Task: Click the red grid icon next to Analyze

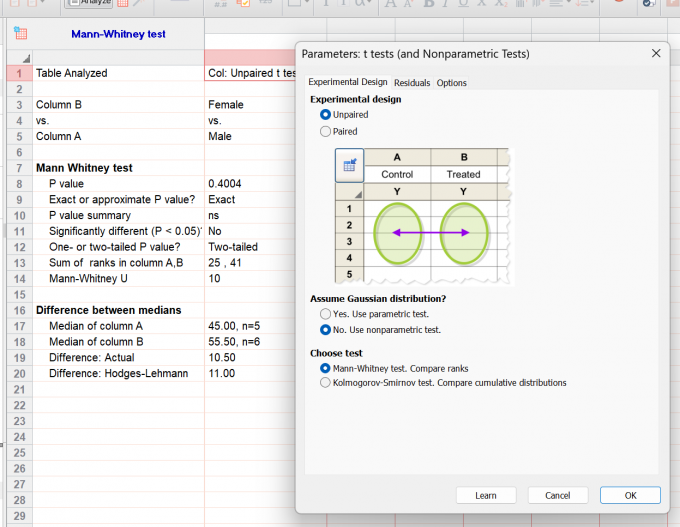Action: point(123,3)
